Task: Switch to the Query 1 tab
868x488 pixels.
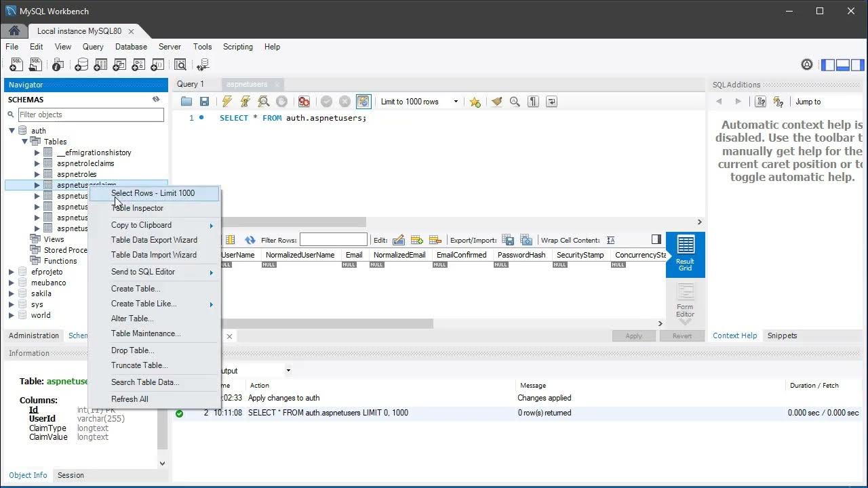Action: [x=191, y=84]
